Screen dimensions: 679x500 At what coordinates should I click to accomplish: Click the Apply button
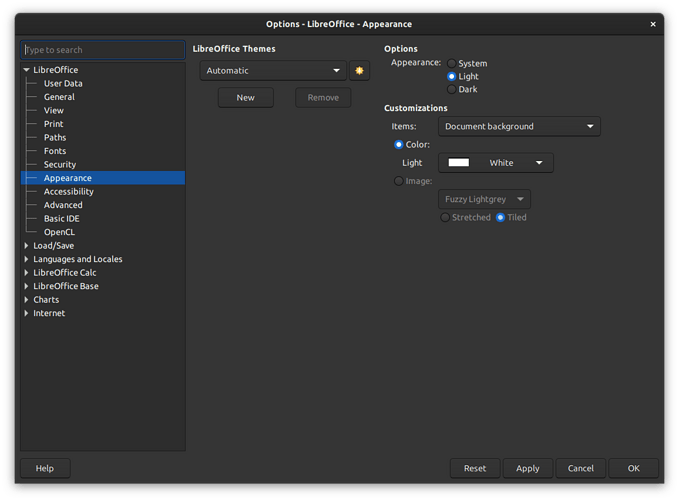coord(528,468)
